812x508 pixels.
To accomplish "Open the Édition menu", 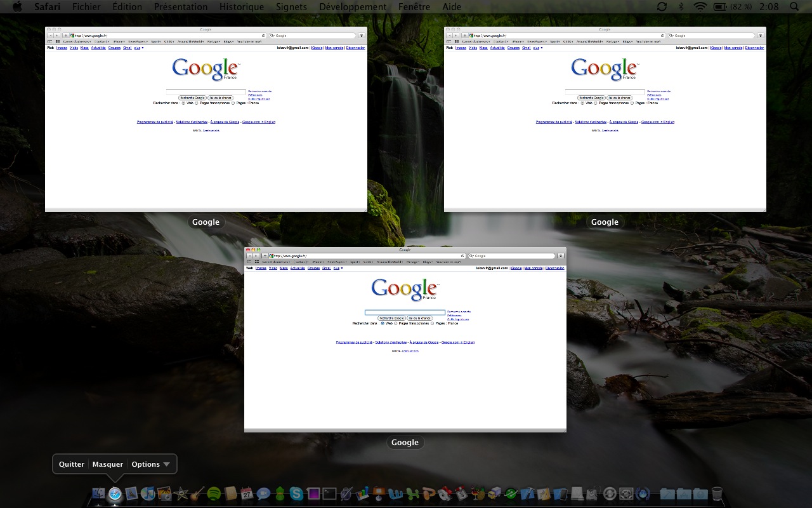I will (x=127, y=7).
